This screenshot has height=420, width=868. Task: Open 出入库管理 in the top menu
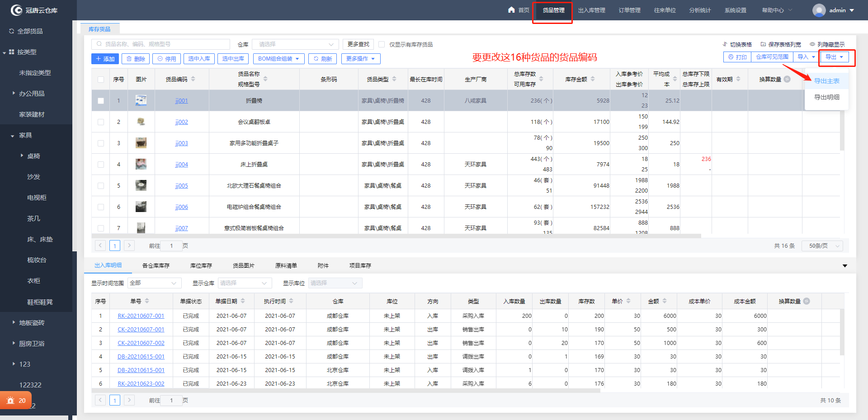pos(592,10)
